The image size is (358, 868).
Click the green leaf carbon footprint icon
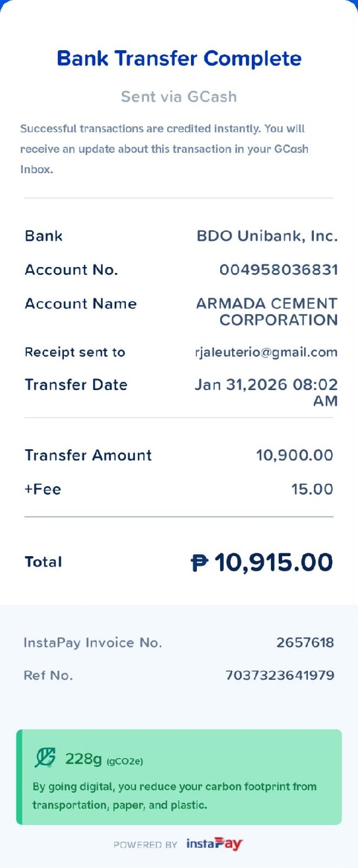click(x=45, y=758)
